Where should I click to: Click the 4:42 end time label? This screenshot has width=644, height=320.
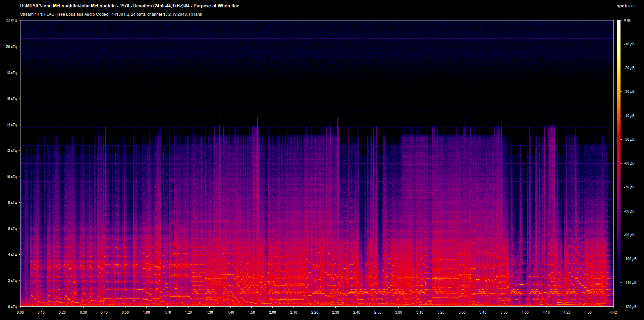tap(613, 312)
